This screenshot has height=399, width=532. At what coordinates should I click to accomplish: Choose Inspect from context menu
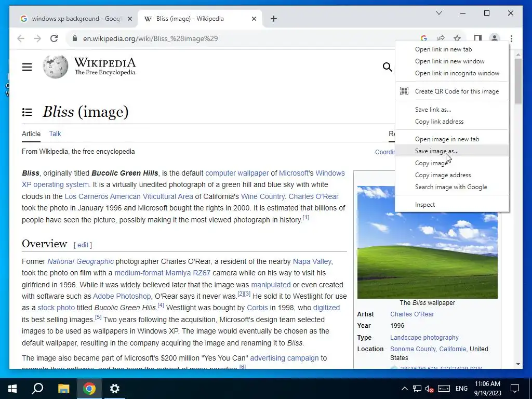click(x=452, y=205)
